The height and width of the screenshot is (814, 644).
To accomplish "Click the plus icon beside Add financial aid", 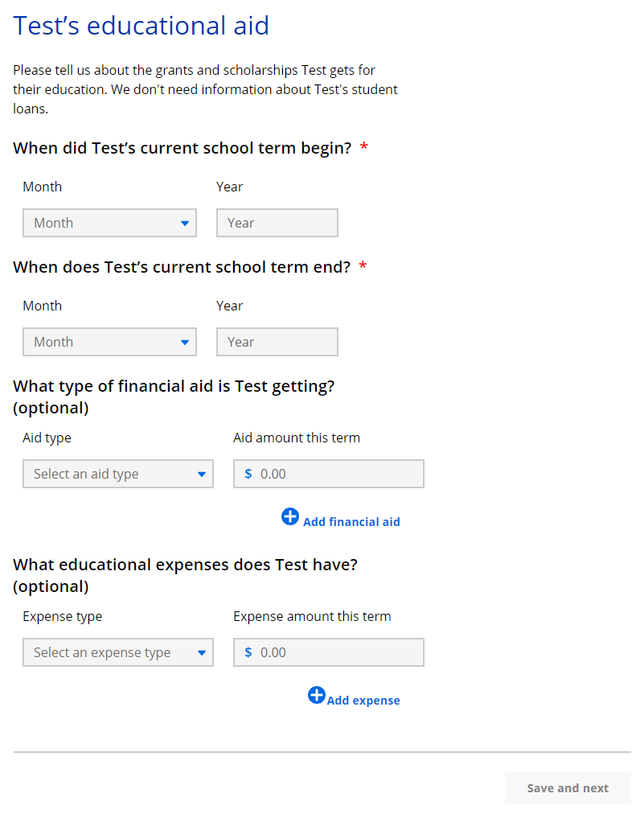I will [x=290, y=516].
